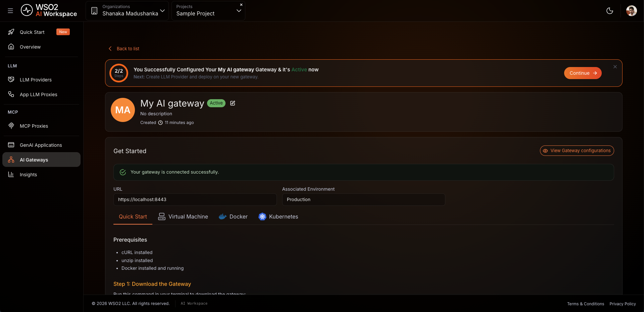
Task: Select the Quick Start tab
Action: coord(133,217)
